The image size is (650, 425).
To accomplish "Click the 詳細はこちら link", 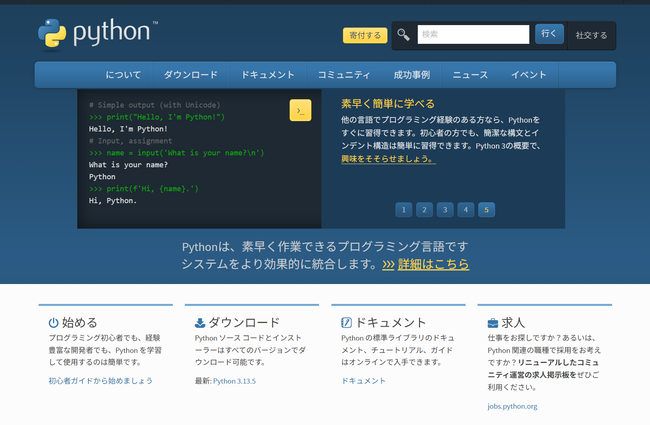I will 433,264.
